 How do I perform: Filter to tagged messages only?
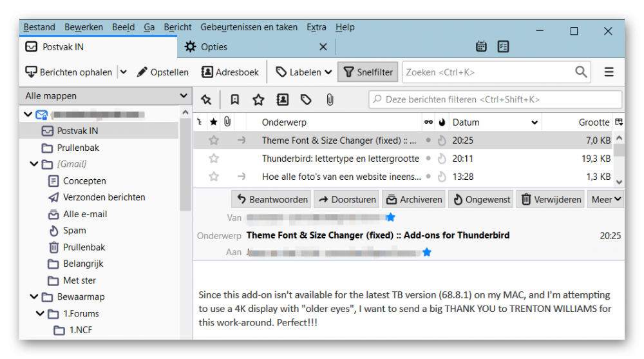click(306, 99)
